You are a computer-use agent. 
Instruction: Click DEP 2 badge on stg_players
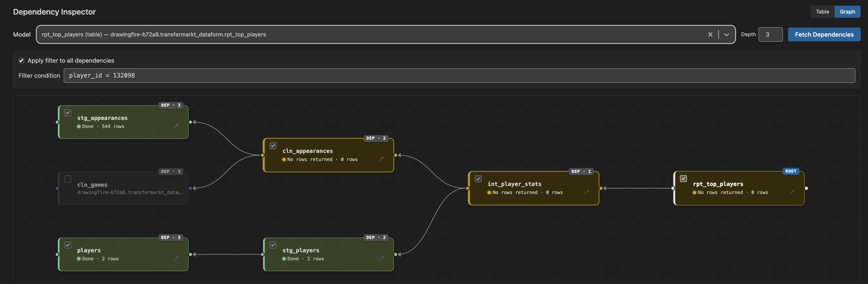coord(376,237)
